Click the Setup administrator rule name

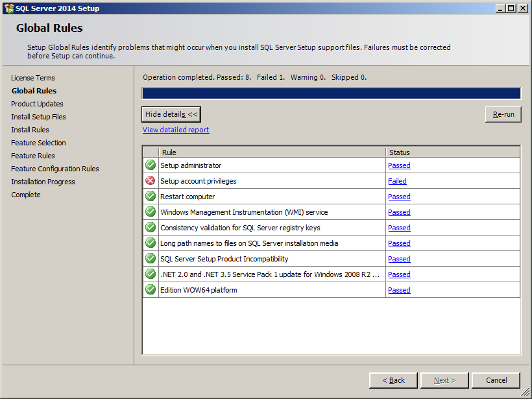(191, 165)
